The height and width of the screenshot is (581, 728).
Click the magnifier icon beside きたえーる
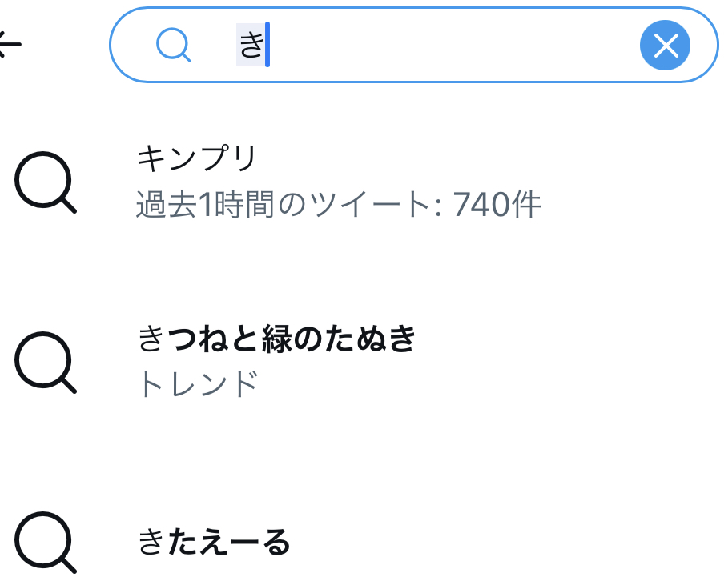45,543
